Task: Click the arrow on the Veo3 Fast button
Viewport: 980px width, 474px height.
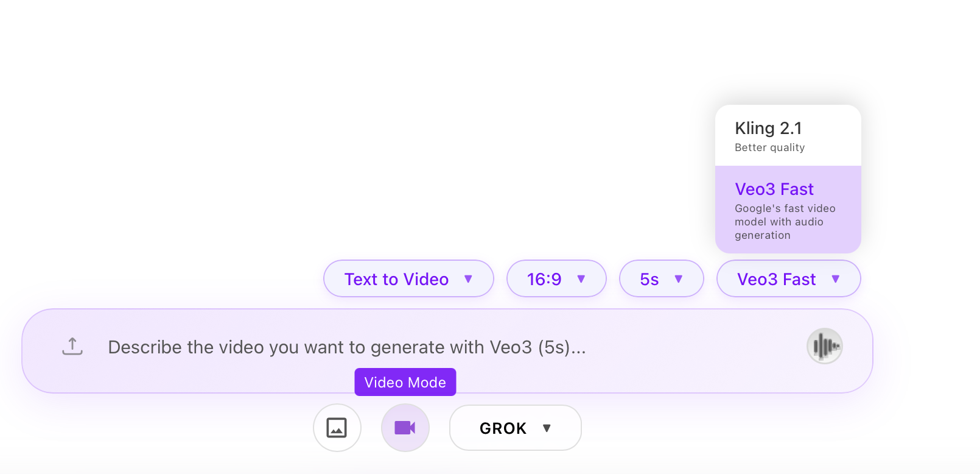Action: (836, 279)
